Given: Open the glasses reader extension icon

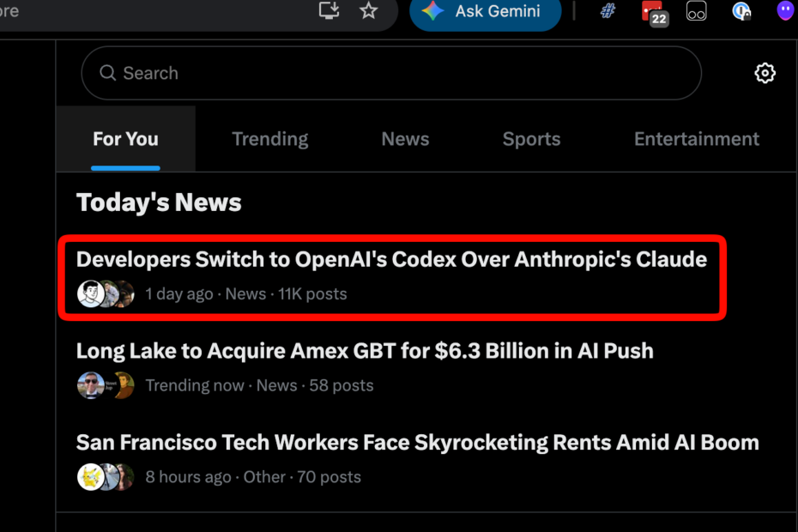Looking at the screenshot, I should (x=696, y=10).
